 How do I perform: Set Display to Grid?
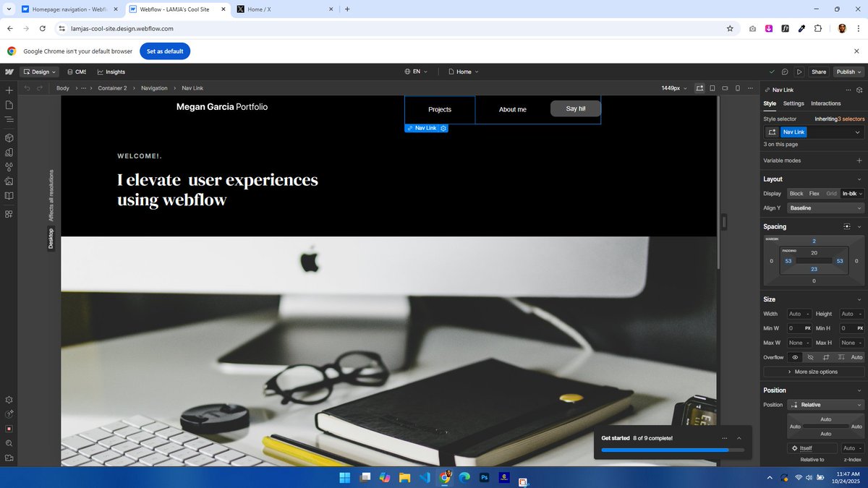point(831,193)
